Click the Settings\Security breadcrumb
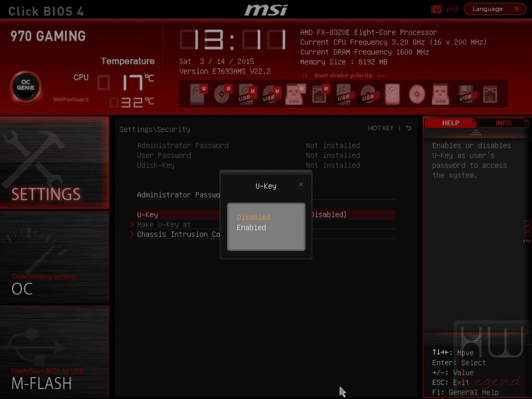 (x=155, y=129)
